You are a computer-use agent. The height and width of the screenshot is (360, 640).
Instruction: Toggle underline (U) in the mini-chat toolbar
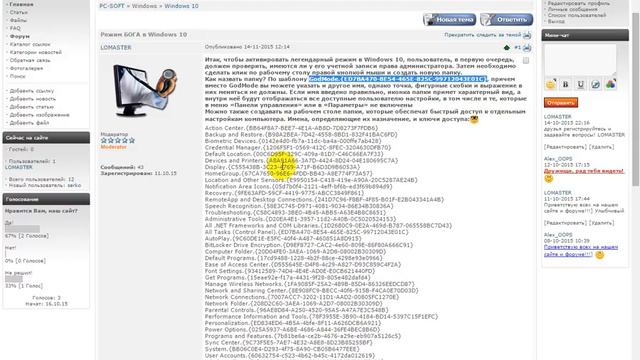(x=580, y=84)
